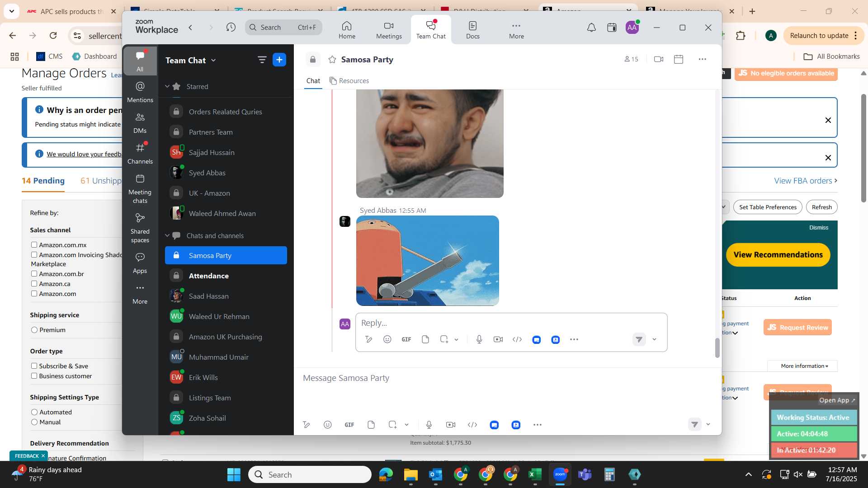
Task: Check the Amazon.com Invoicing Shadow Marketplace box
Action: tap(34, 255)
